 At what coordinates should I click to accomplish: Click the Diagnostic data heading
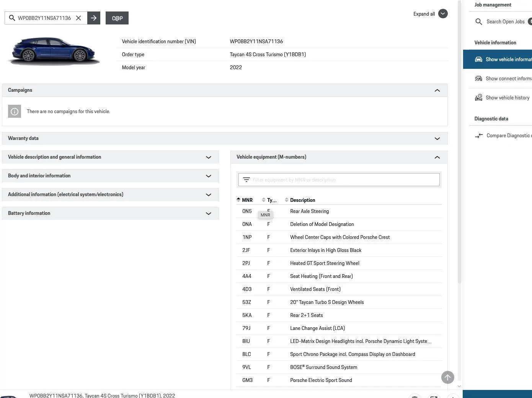(491, 119)
